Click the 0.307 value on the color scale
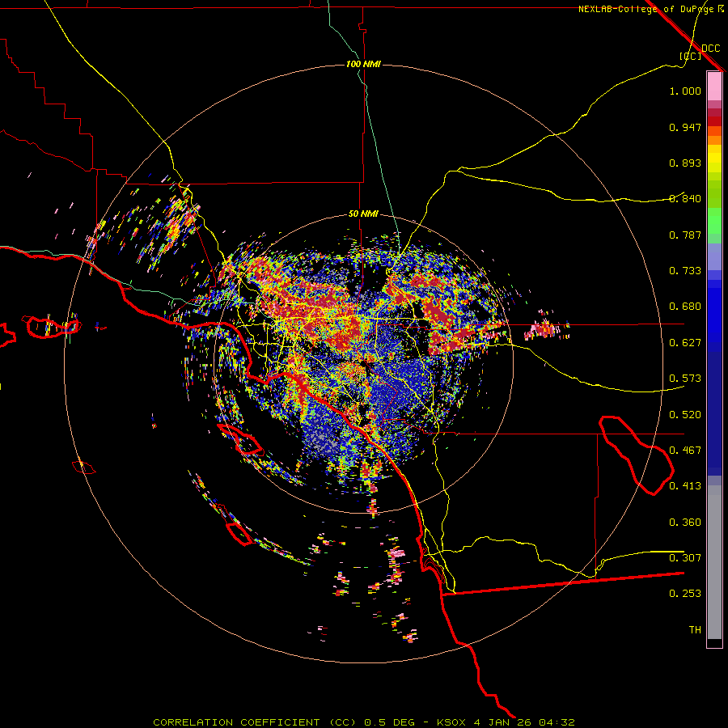Screen dimensions: 728x728 (685, 558)
